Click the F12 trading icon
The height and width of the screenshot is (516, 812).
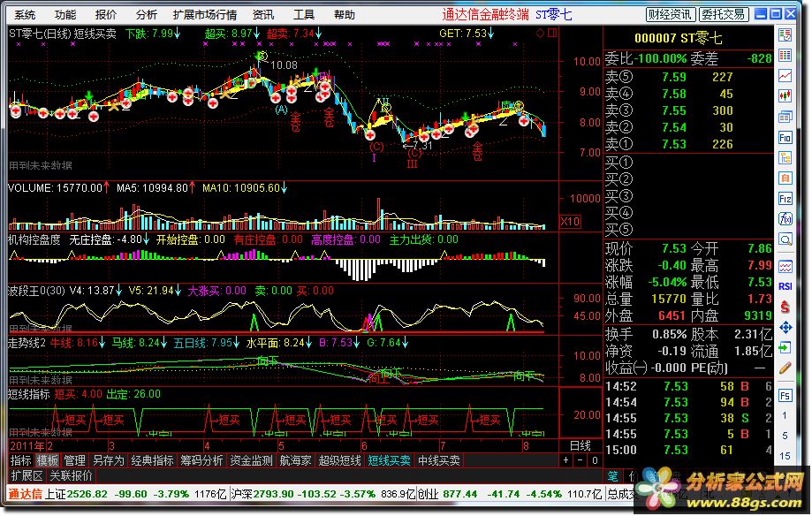coord(785,199)
